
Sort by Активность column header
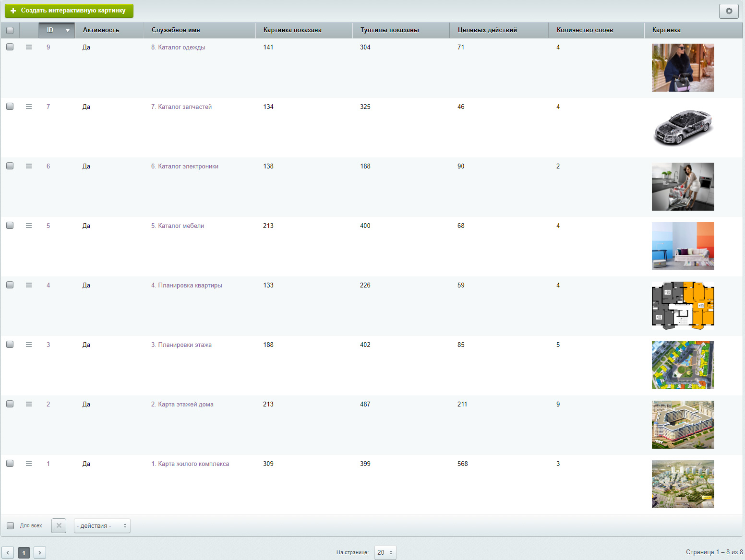(109, 30)
